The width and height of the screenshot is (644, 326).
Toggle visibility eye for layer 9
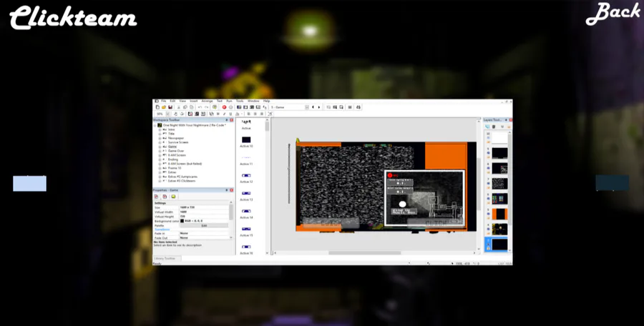pos(488,153)
